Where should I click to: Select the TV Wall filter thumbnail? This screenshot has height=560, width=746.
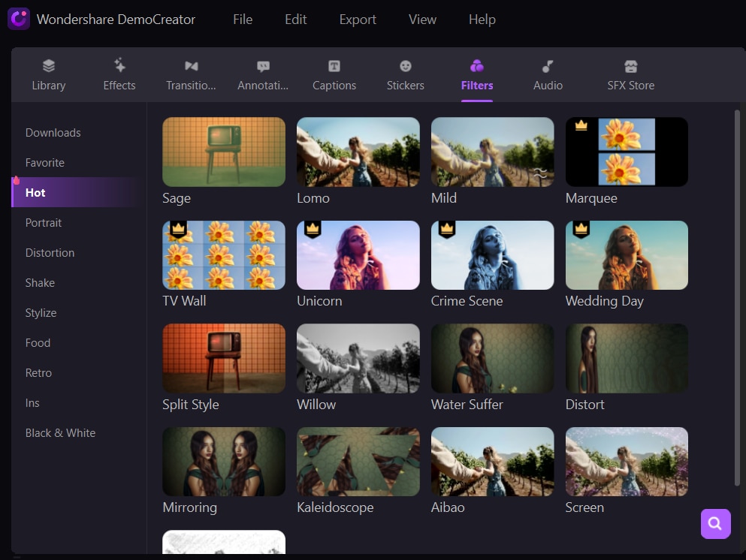coord(224,254)
